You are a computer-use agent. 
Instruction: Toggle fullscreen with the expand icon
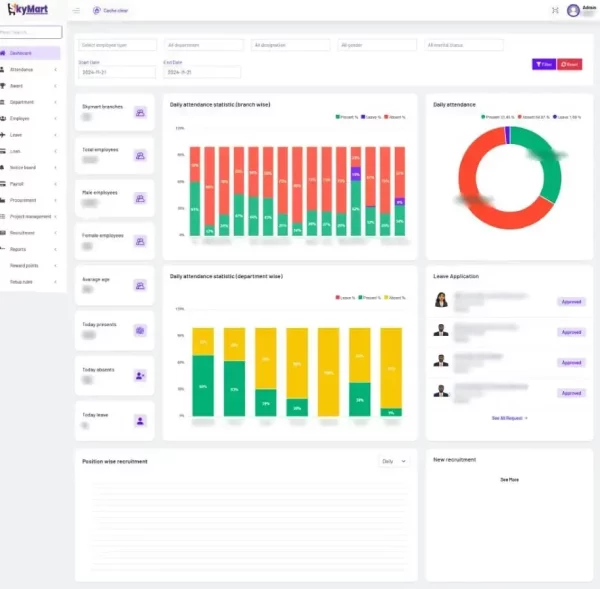555,10
